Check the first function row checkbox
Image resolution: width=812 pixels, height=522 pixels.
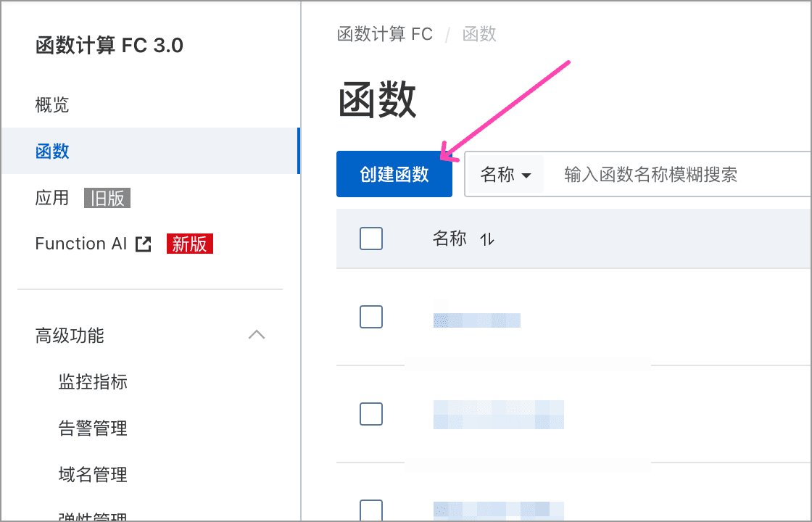371,317
